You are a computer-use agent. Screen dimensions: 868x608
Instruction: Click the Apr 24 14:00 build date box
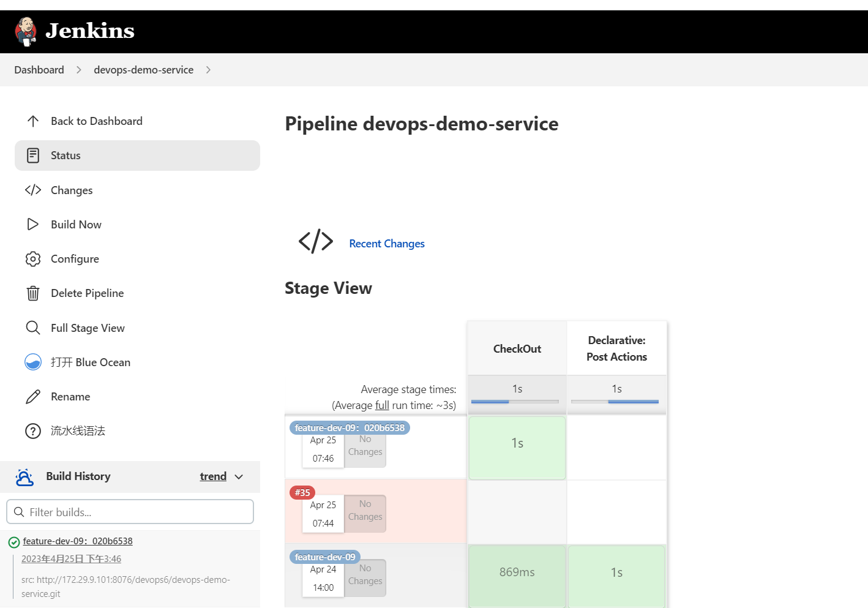click(x=323, y=579)
